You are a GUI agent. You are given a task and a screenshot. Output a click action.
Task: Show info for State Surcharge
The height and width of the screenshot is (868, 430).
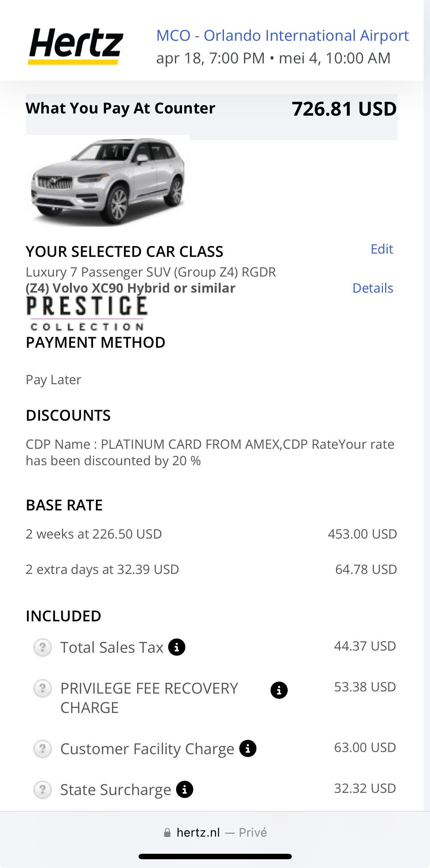(x=185, y=790)
